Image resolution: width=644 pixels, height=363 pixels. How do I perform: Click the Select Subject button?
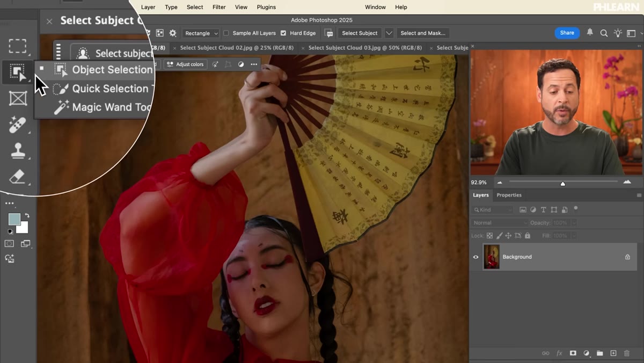click(x=360, y=33)
